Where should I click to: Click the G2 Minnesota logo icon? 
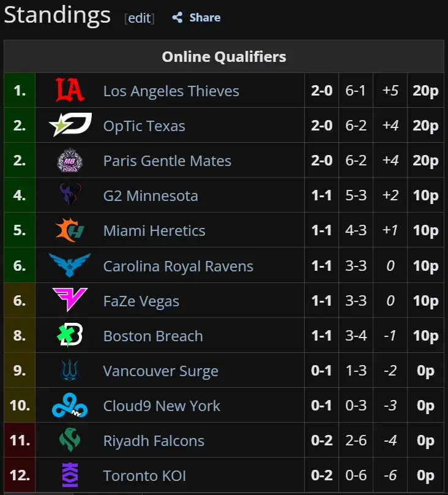pos(70,195)
